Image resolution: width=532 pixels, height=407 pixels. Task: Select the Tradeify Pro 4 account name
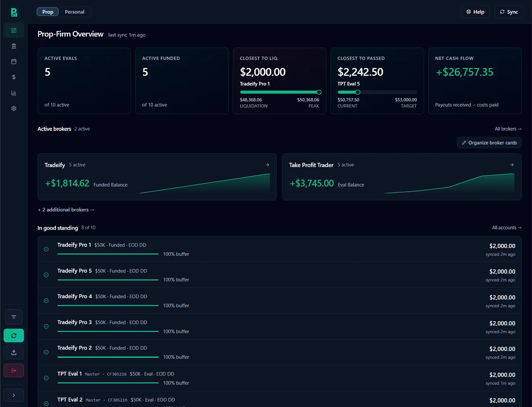coord(74,296)
